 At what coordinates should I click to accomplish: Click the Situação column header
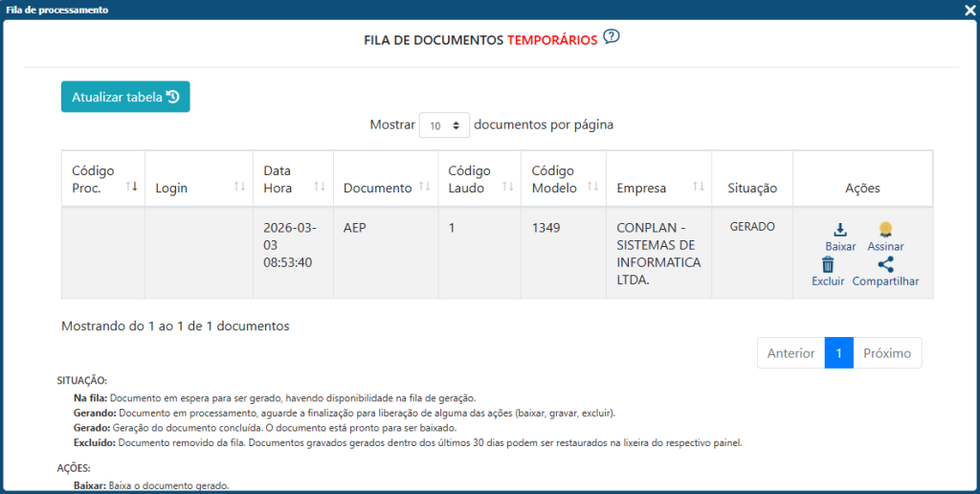click(x=752, y=188)
